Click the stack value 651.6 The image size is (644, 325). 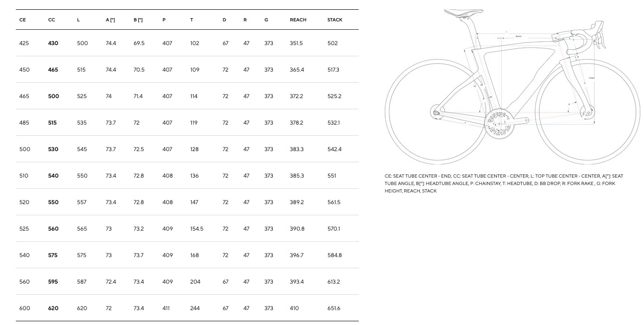coord(334,308)
